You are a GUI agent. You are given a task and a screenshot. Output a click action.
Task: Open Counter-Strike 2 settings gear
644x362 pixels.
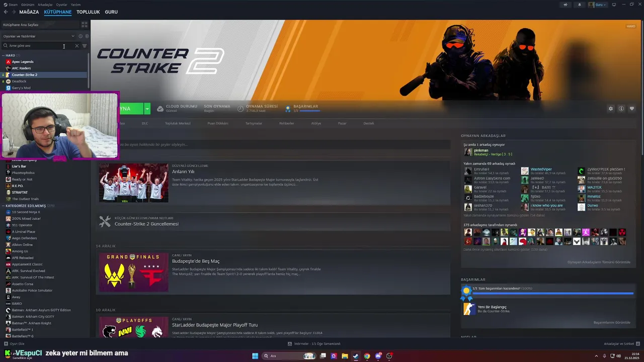(611, 109)
